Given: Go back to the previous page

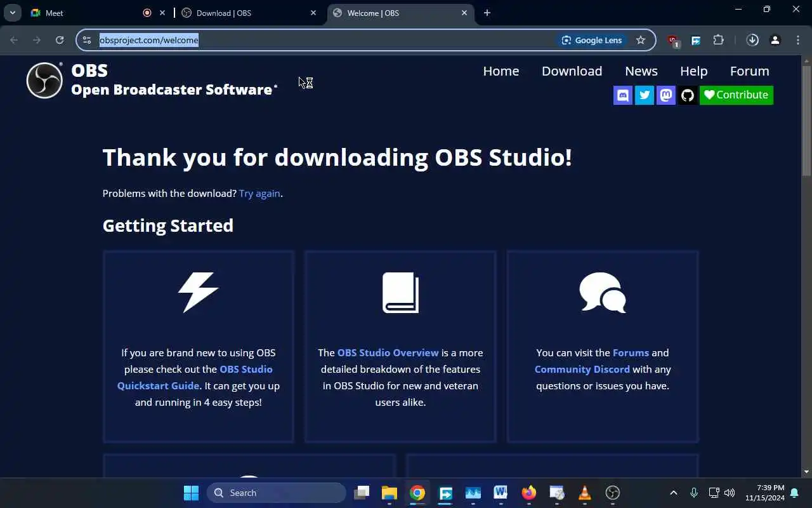Looking at the screenshot, I should (14, 40).
